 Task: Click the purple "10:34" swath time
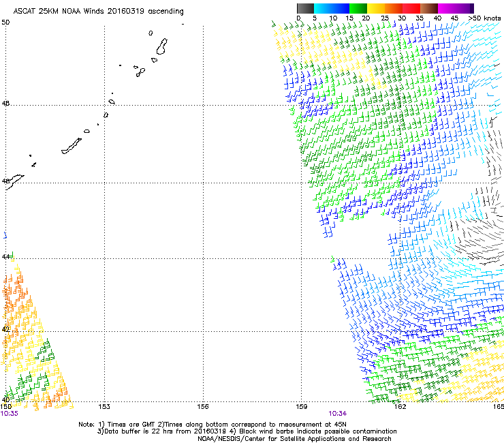click(338, 414)
